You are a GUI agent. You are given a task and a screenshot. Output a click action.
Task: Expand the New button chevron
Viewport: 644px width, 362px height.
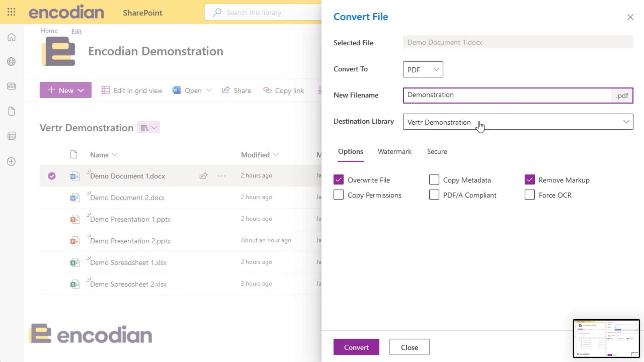coord(81,90)
